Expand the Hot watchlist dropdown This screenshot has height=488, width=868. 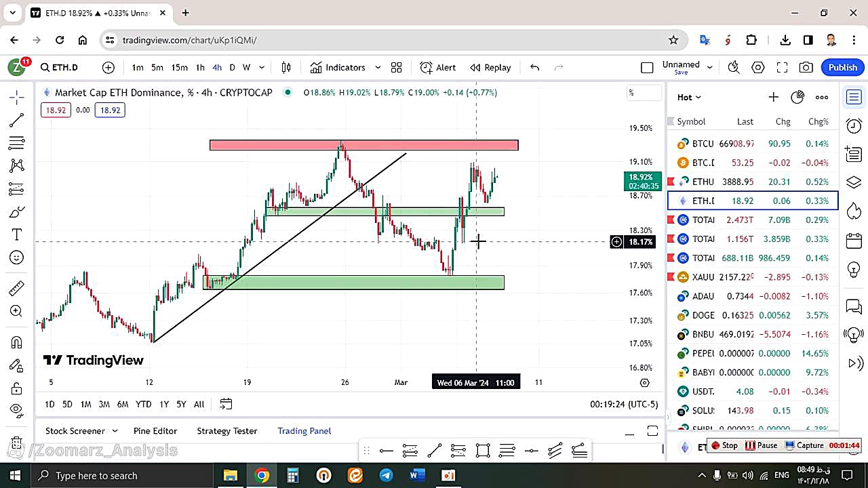pyautogui.click(x=690, y=97)
